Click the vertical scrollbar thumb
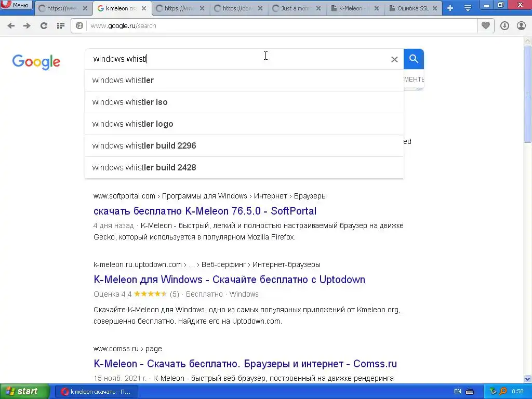The height and width of the screenshot is (399, 532). [x=528, y=94]
